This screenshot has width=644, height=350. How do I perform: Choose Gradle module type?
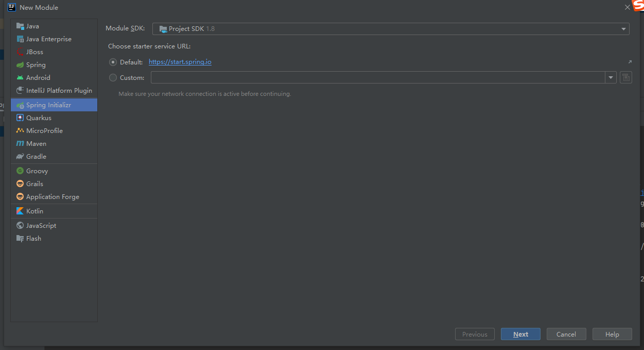(54, 157)
